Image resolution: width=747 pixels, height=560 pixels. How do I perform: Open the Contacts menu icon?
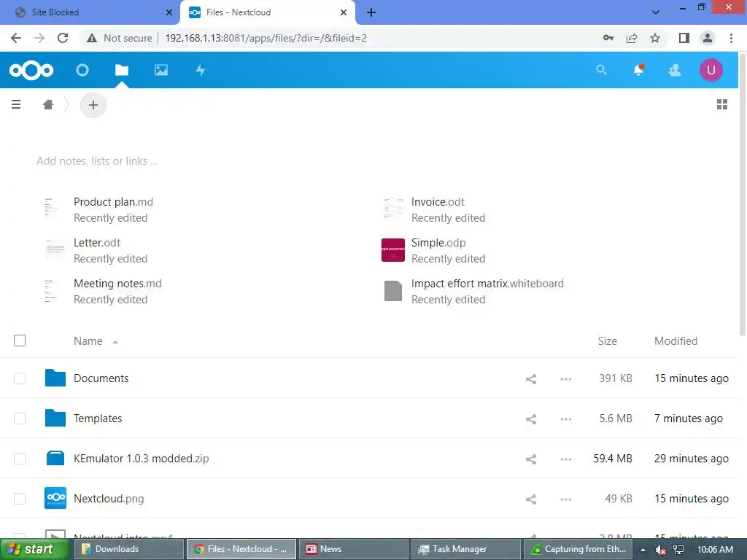pyautogui.click(x=675, y=71)
